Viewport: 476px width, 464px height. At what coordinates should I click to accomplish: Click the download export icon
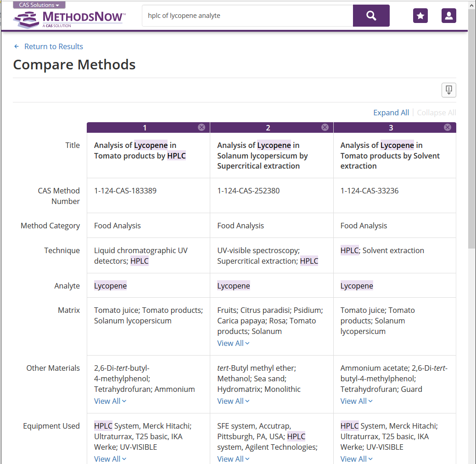[448, 90]
